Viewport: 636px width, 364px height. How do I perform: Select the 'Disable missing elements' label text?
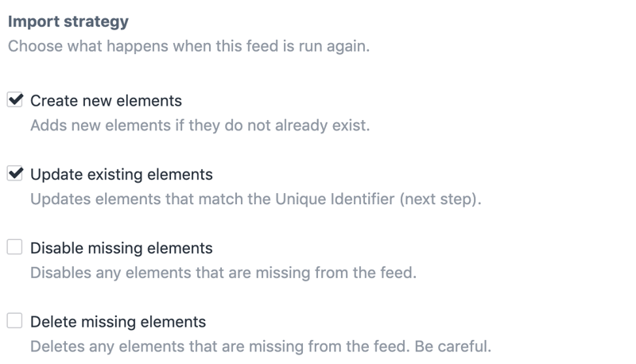point(121,248)
